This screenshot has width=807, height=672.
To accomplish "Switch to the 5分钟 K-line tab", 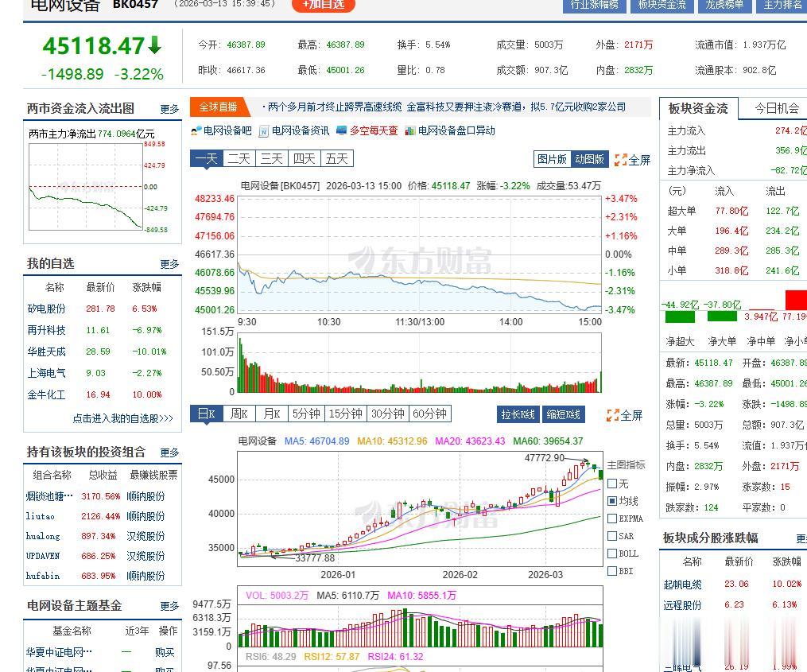I will pyautogui.click(x=306, y=414).
